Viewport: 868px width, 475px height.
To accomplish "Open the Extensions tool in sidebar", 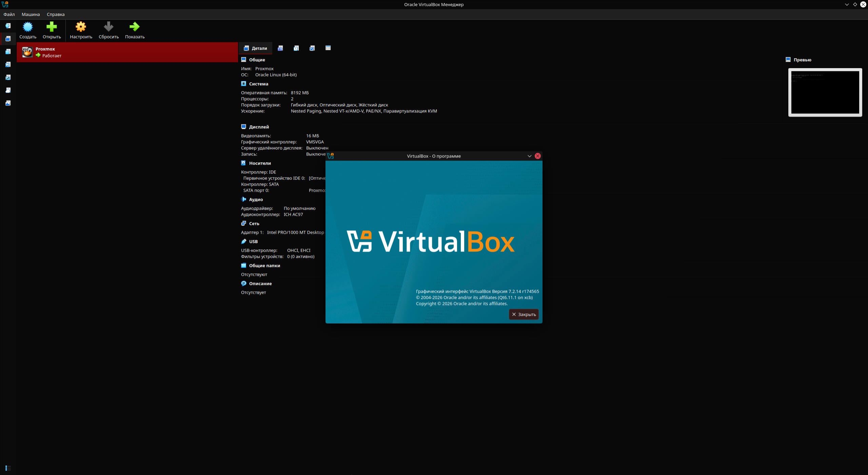I will point(8,51).
